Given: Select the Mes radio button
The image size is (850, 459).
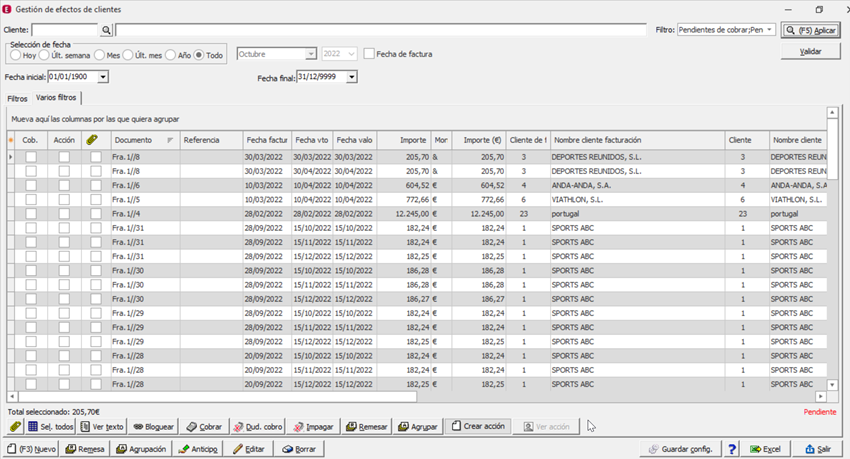Looking at the screenshot, I should click(99, 55).
